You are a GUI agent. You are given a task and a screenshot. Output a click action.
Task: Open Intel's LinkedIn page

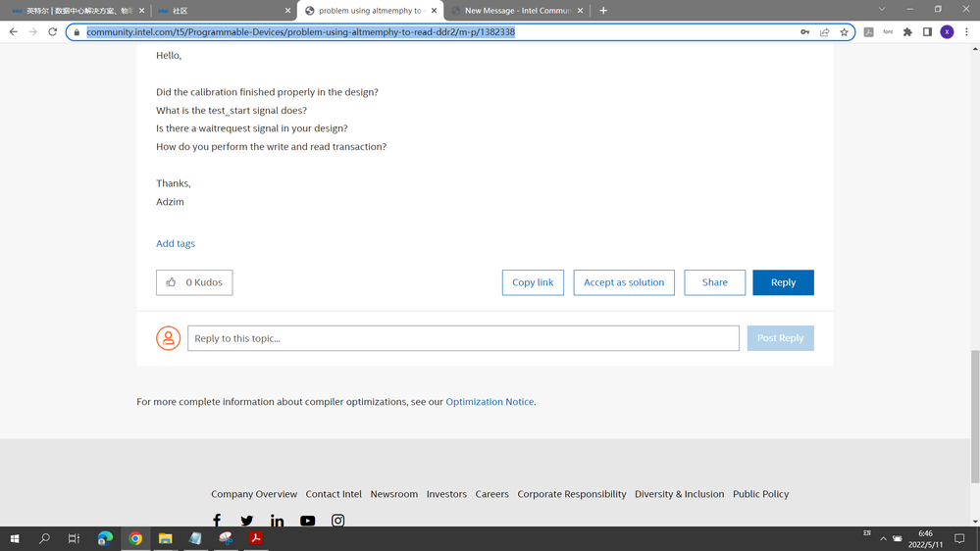tap(277, 520)
